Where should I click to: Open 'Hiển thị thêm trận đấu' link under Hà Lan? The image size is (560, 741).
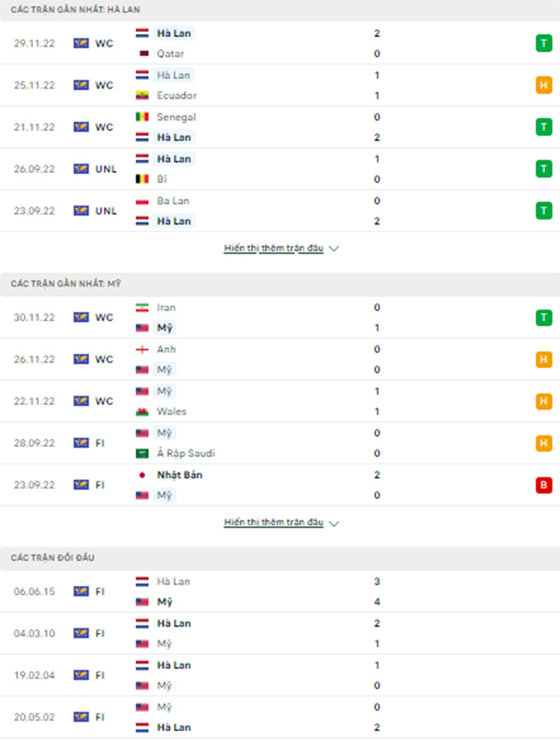point(273,248)
